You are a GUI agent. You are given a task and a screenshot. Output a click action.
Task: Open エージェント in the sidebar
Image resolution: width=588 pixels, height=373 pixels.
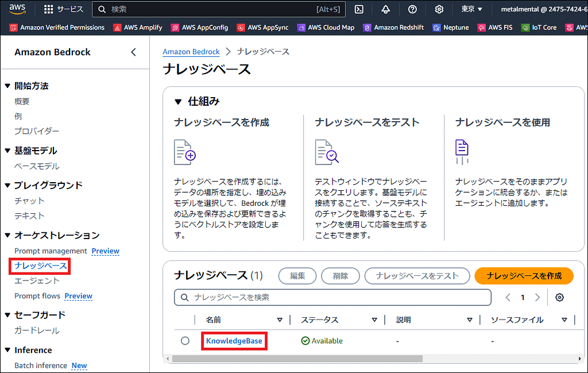tap(37, 280)
